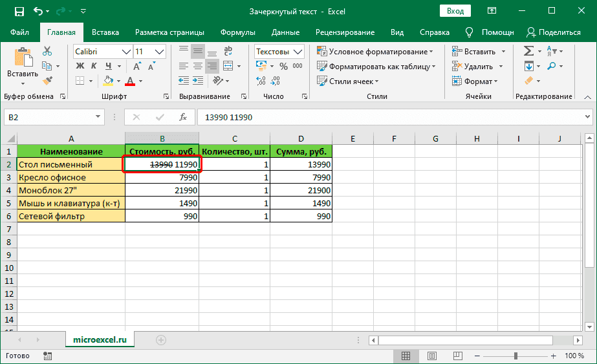Viewport: 597px width, 364px height.
Task: Toggle italic formatting (К)
Action: (94, 65)
